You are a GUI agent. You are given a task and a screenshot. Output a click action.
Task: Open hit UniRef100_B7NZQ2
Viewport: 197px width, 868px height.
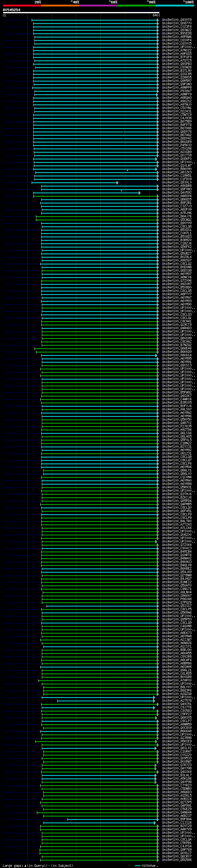tap(177, 345)
